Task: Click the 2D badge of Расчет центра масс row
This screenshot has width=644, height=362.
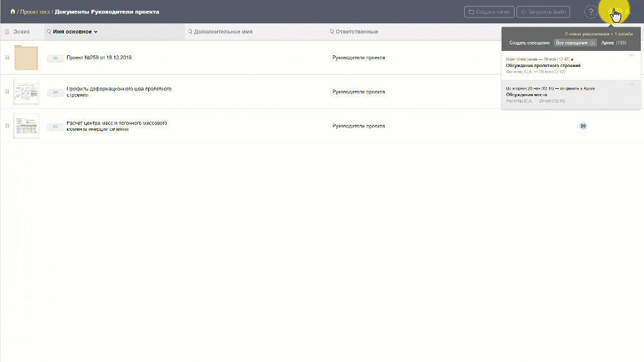Action: pos(55,126)
